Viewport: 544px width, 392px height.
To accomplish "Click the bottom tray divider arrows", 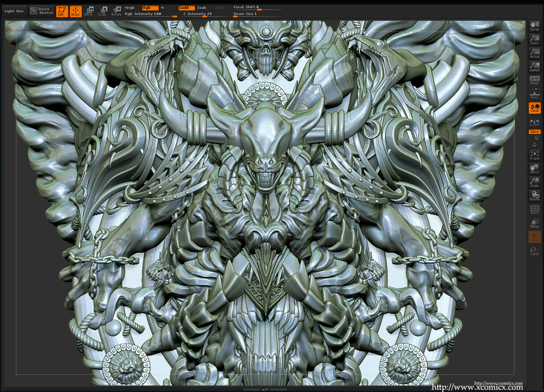I will pos(265,389).
